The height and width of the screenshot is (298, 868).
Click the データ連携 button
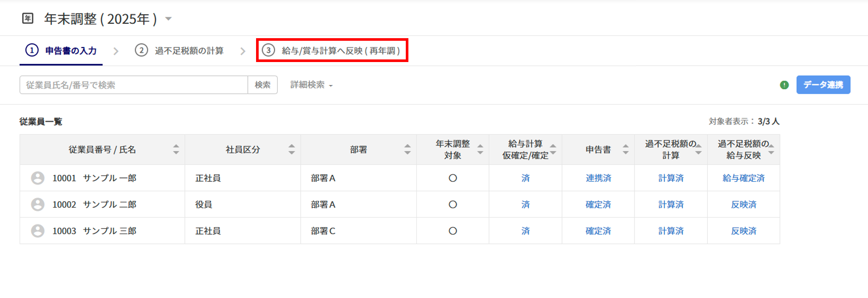pos(823,85)
